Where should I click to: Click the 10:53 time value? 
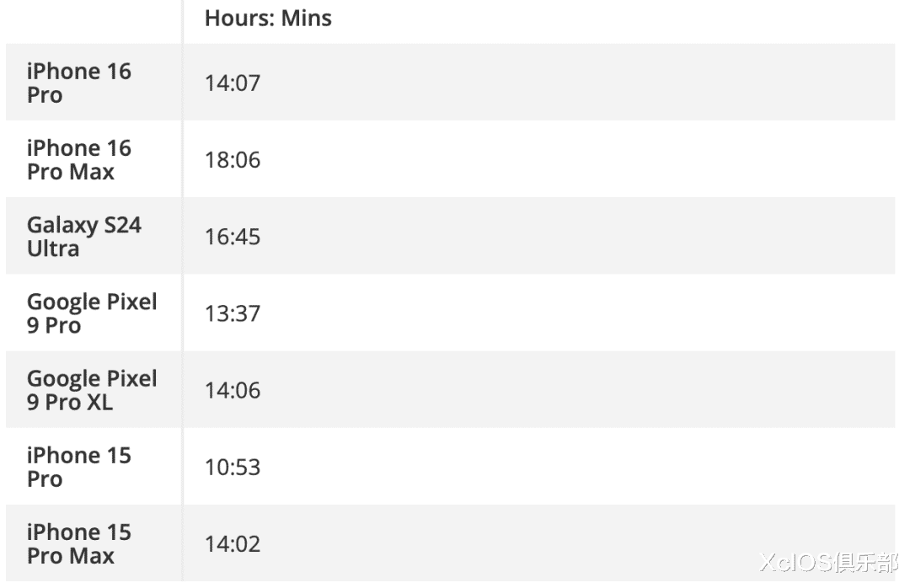pyautogui.click(x=233, y=467)
